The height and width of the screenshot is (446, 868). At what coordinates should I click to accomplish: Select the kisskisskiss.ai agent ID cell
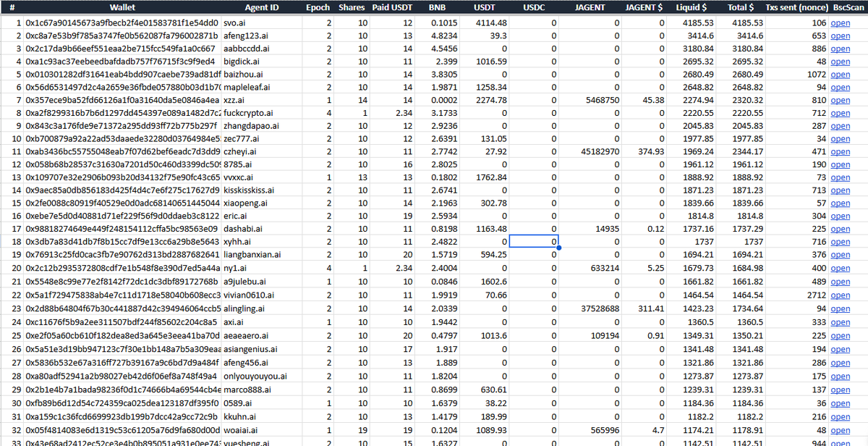click(262, 190)
